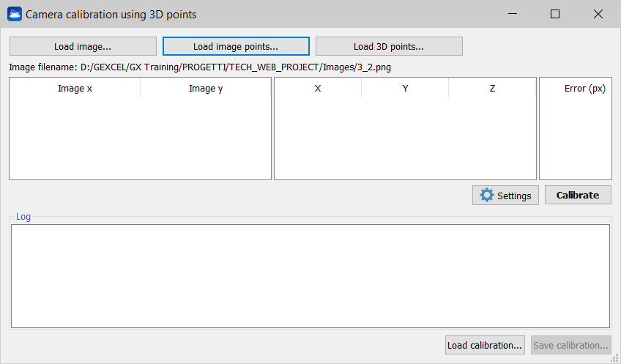Maximize the Camera calibration window

coord(555,14)
